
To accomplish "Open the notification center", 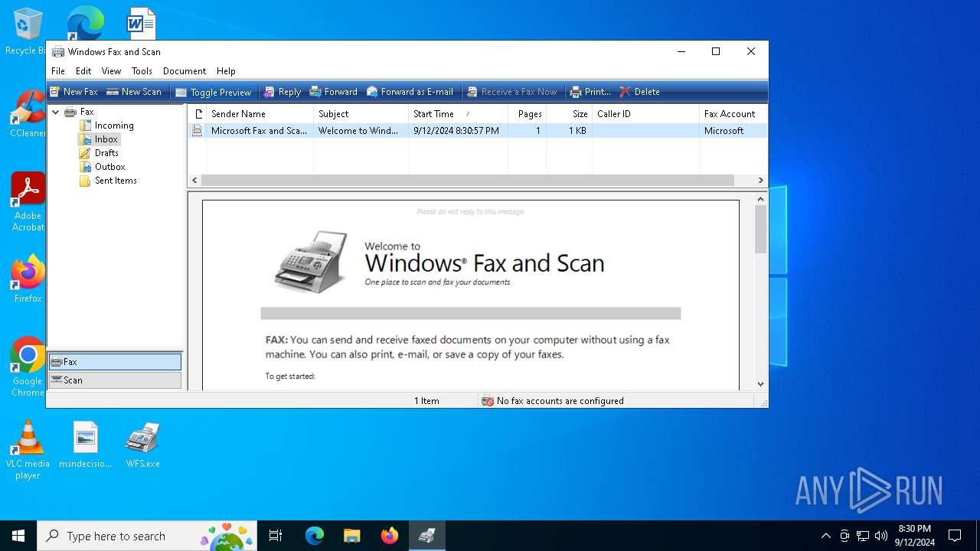I will point(955,536).
